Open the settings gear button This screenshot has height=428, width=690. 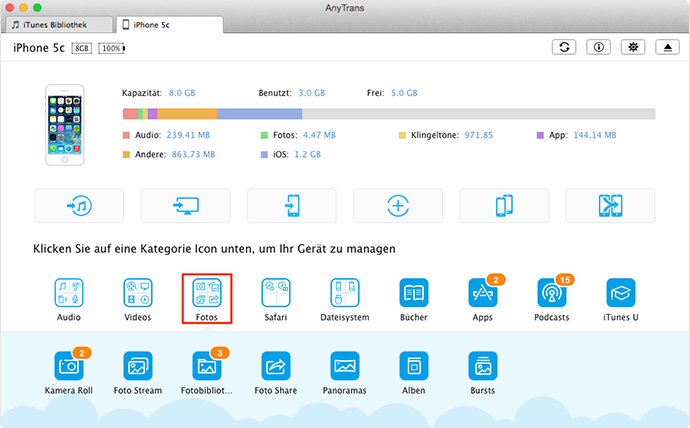[x=633, y=47]
